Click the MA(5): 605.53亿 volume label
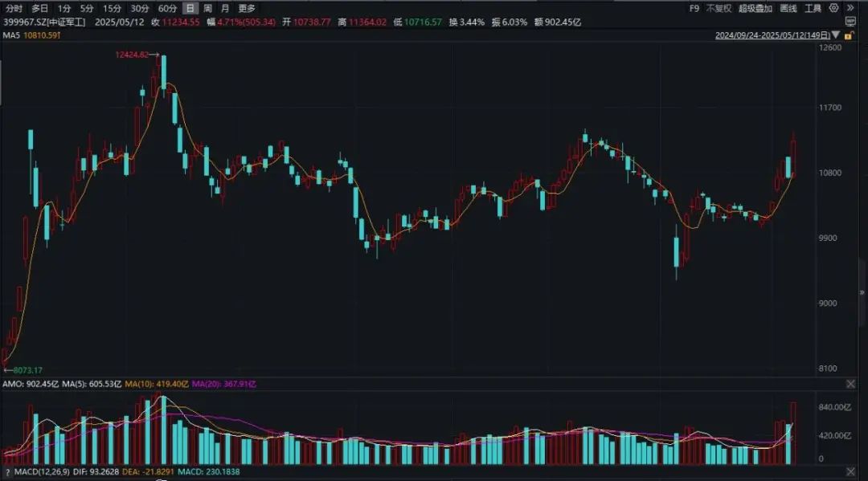868x481 pixels. [92, 384]
